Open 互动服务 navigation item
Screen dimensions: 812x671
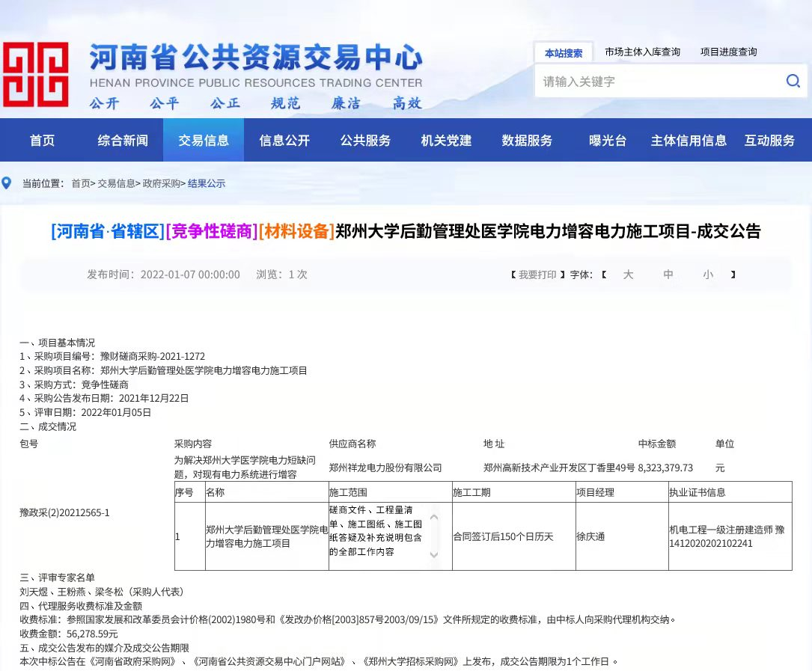769,141
